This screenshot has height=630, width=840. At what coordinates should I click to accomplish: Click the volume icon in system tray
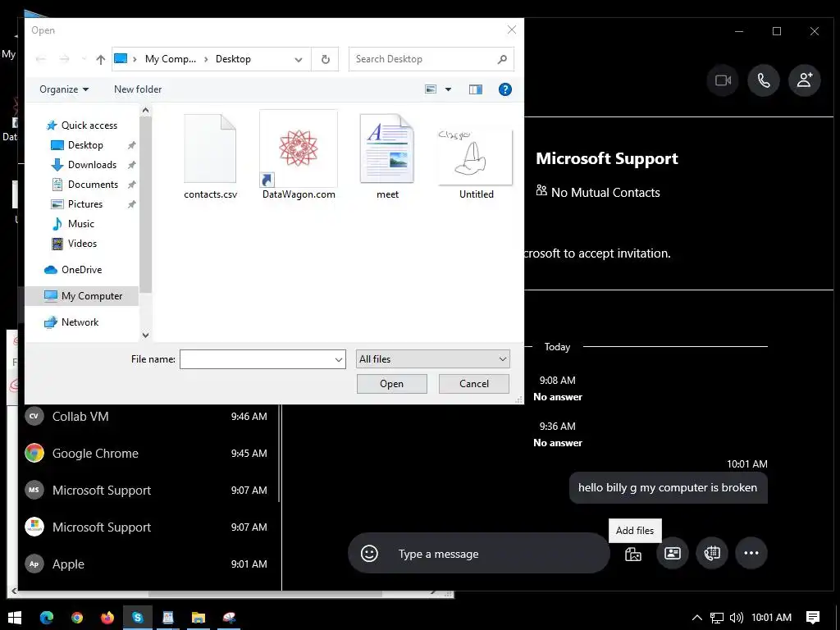(736, 618)
